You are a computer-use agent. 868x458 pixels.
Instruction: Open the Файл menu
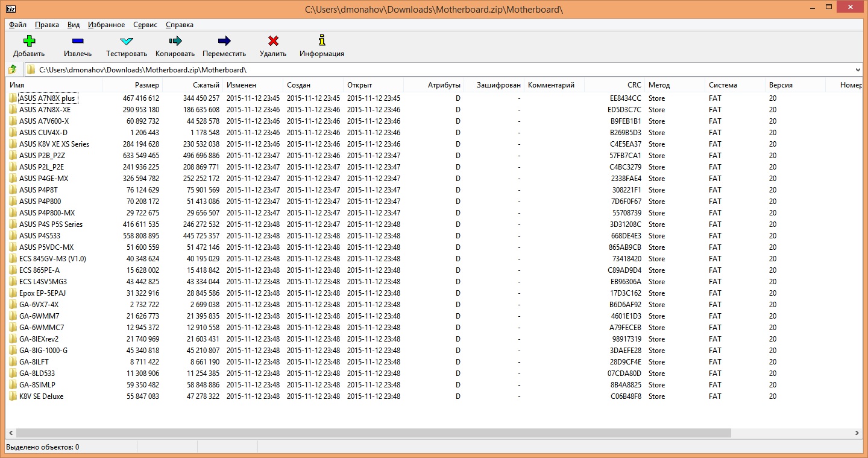(17, 25)
